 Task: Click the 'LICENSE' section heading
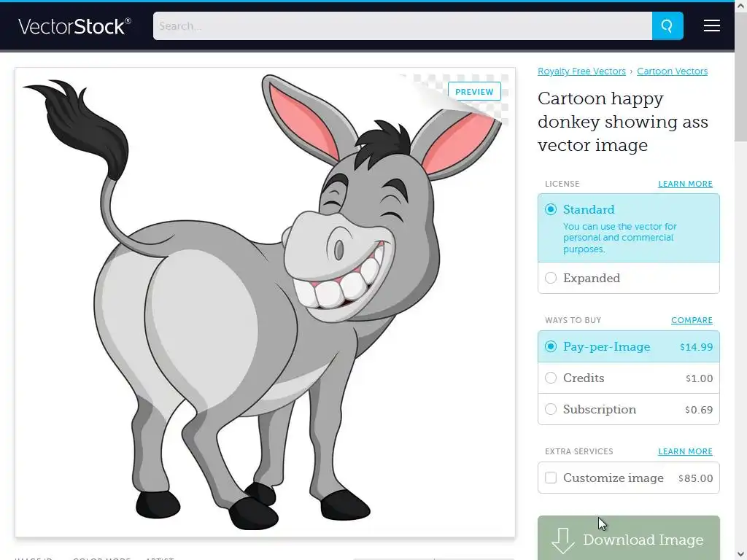pos(562,184)
